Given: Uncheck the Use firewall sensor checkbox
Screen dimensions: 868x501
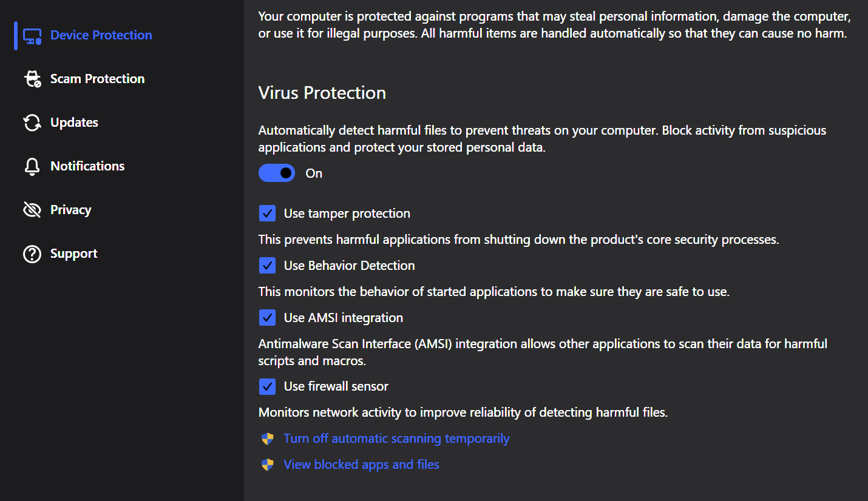Looking at the screenshot, I should (x=267, y=386).
